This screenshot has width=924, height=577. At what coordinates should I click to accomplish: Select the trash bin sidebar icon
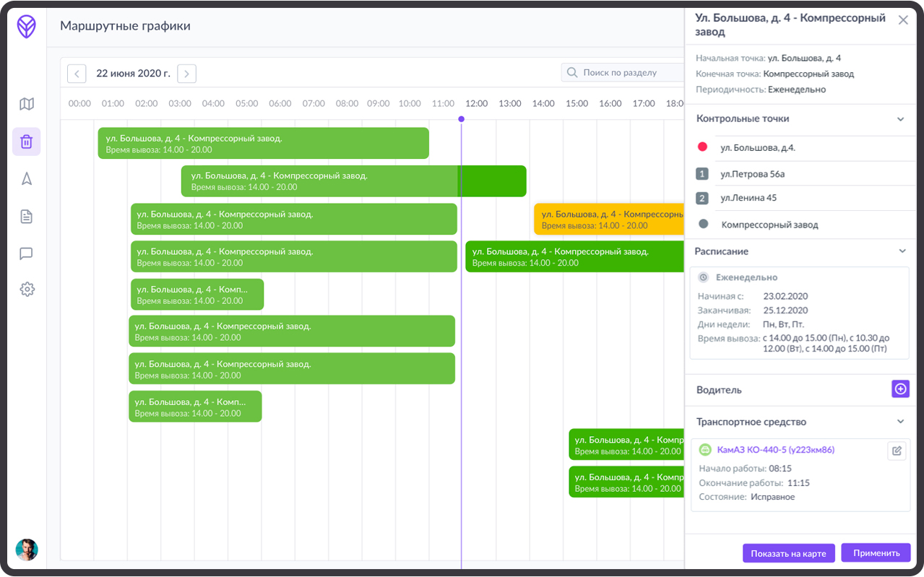(27, 142)
